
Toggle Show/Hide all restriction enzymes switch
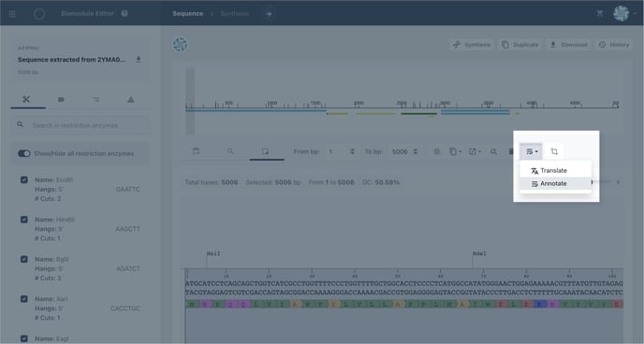(24, 153)
